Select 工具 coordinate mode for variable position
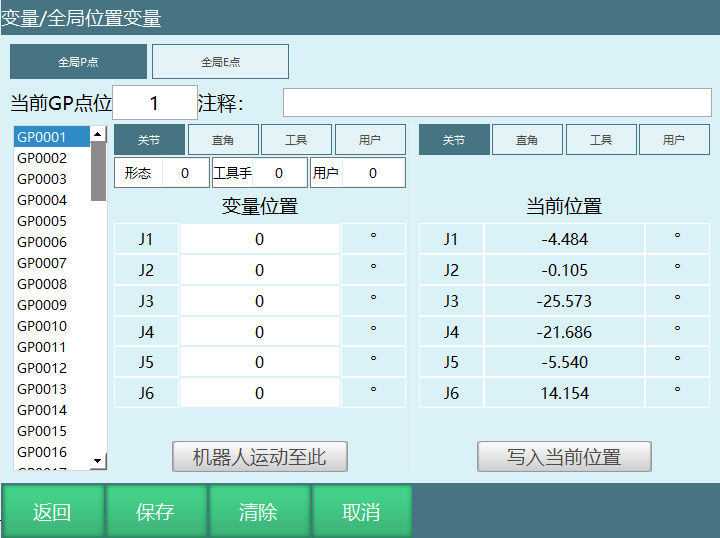 296,140
